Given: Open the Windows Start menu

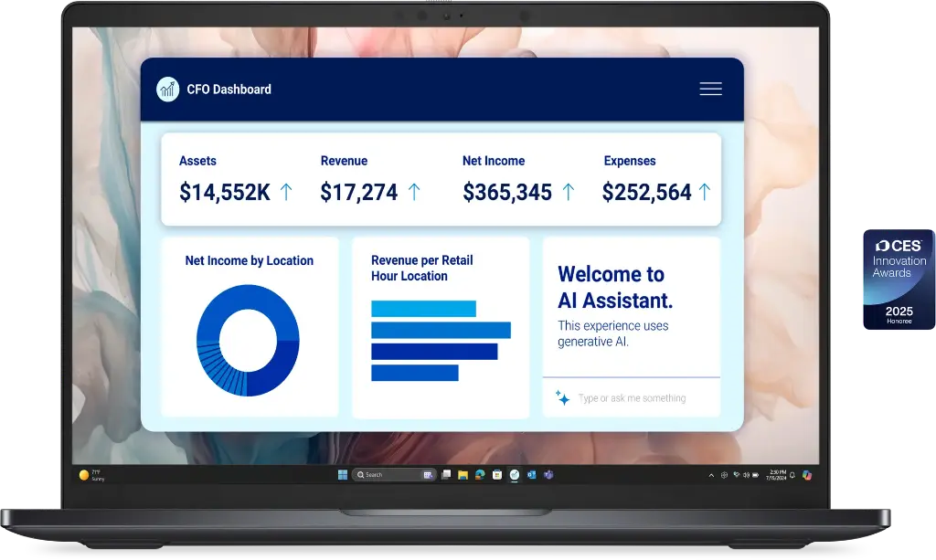Looking at the screenshot, I should pos(343,475).
